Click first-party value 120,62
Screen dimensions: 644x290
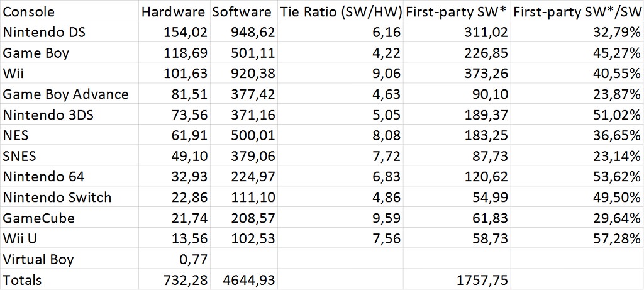point(457,176)
